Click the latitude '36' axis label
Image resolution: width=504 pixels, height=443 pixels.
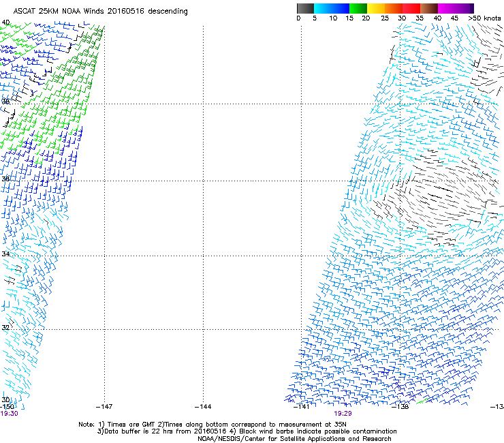coord(5,179)
